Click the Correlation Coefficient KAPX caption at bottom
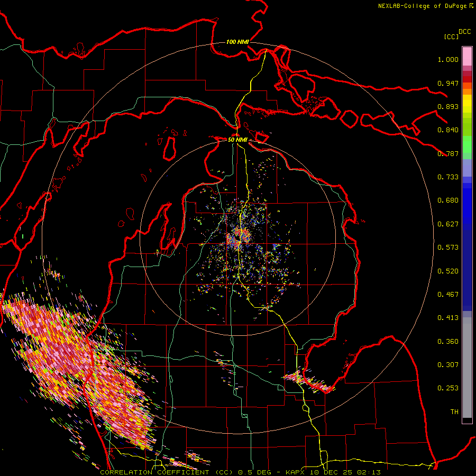This screenshot has width=476, height=476. 240,472
